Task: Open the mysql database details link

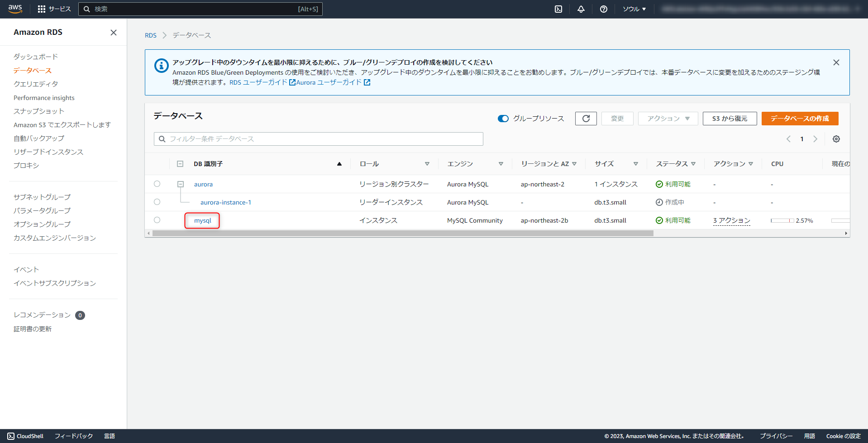Action: click(x=202, y=220)
